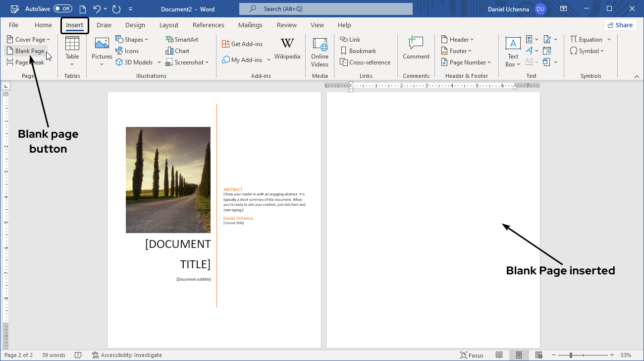Switch to the Layout tab

[168, 25]
